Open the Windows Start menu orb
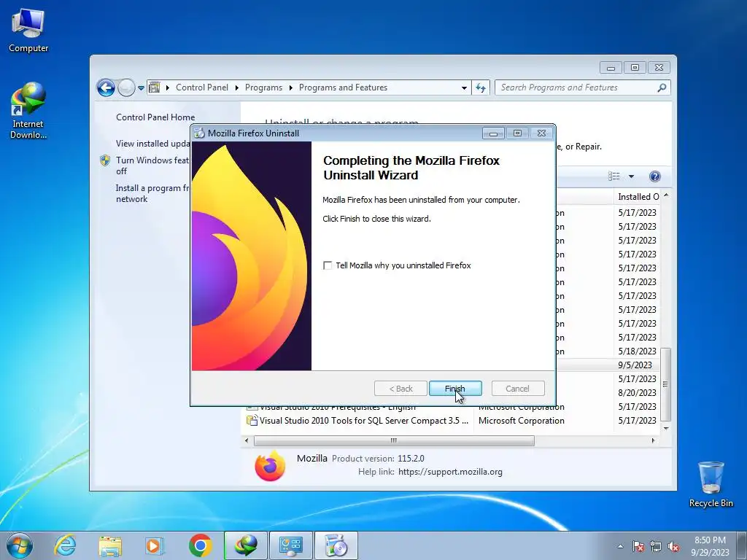The image size is (747, 560). click(x=20, y=545)
